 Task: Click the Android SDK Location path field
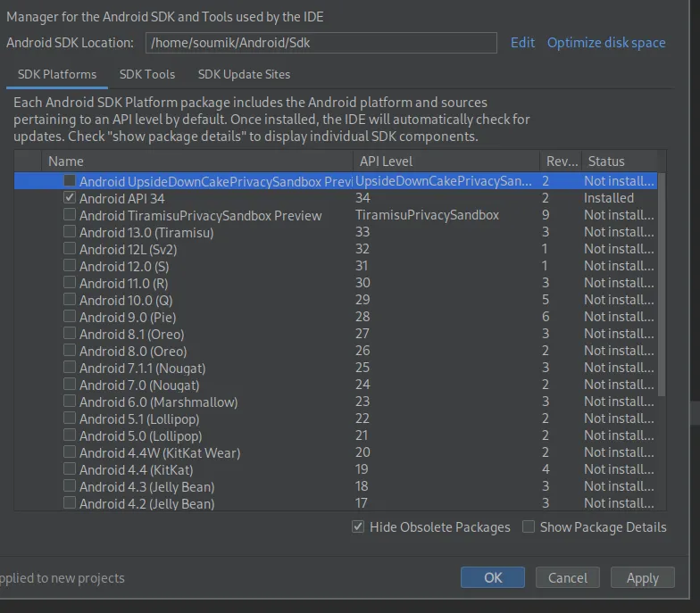(x=321, y=43)
